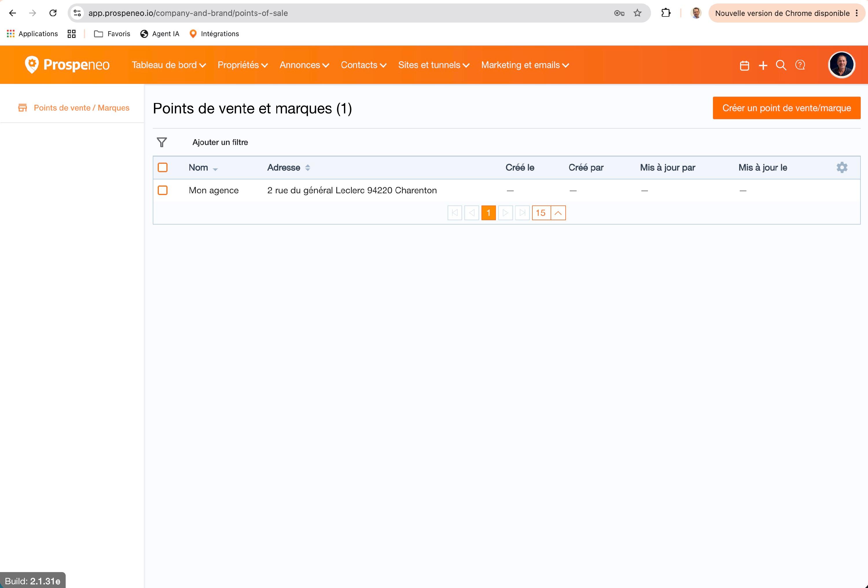The image size is (868, 588).
Task: Sort by Adresse column arrows
Action: tap(307, 168)
